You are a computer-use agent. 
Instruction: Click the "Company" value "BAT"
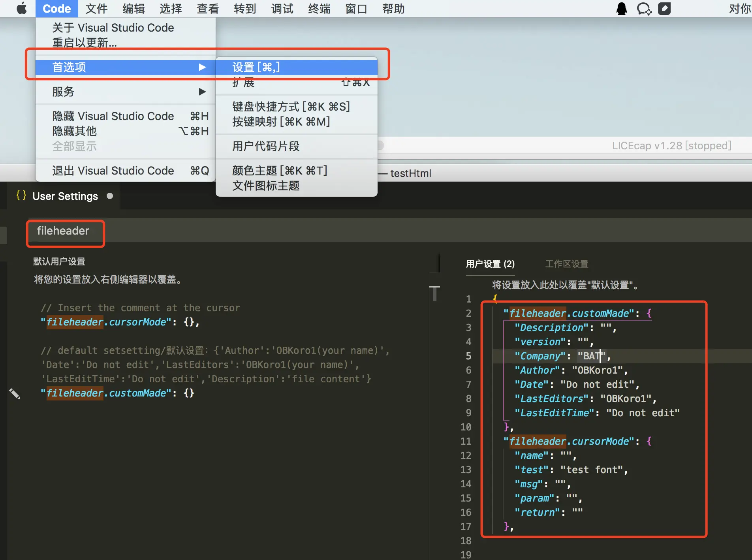[591, 356]
